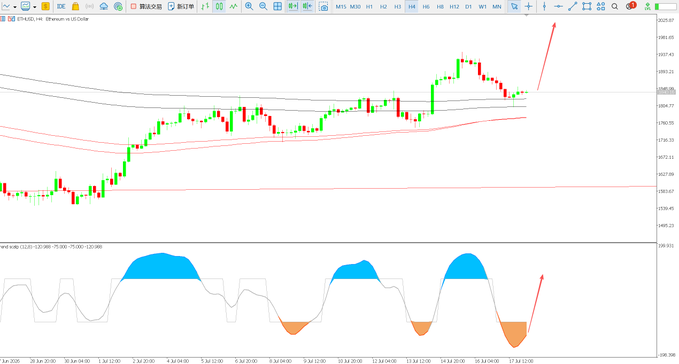Switch to the MN monthly timeframe
Screen dimensions: 679x364
[x=497, y=6]
